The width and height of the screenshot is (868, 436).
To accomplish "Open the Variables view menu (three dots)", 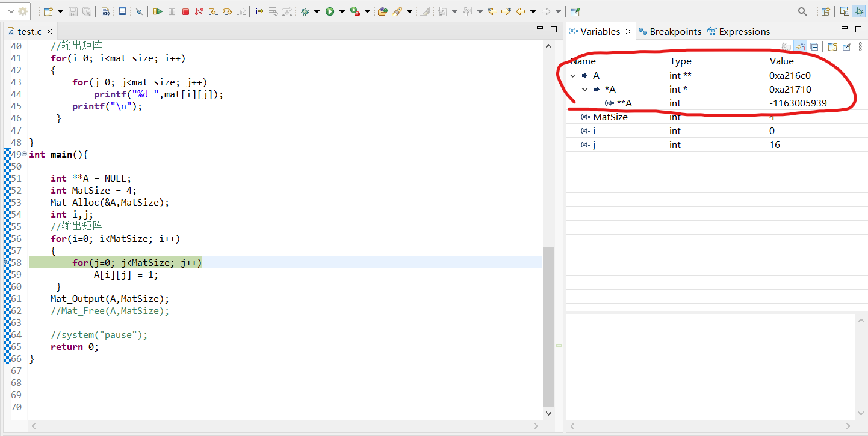I will click(x=860, y=46).
